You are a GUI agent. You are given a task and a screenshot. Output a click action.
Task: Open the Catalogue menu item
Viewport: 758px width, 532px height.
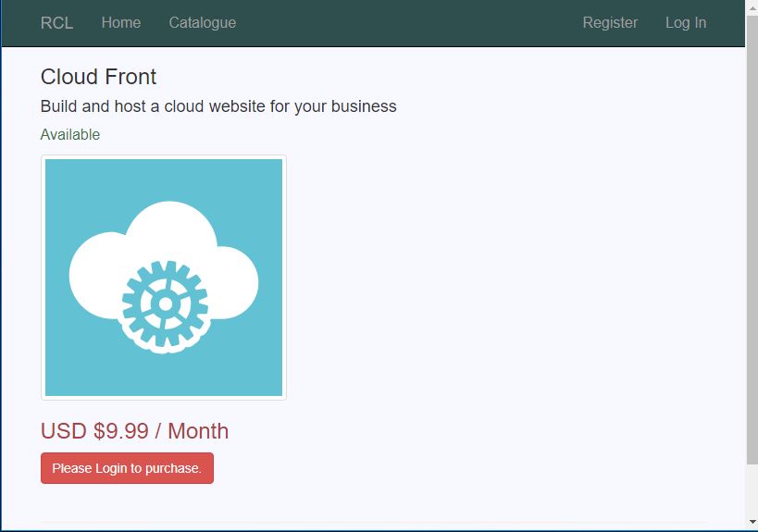pos(202,23)
